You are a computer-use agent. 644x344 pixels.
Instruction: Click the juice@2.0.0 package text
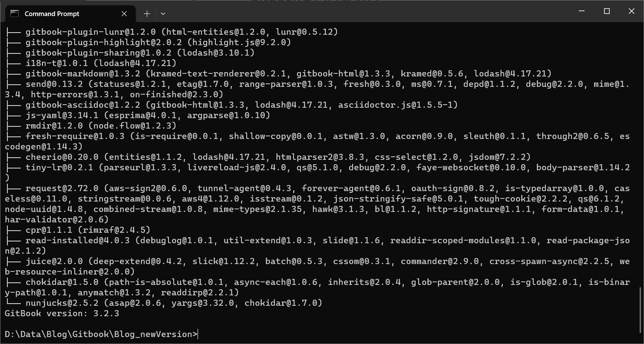[x=54, y=261]
